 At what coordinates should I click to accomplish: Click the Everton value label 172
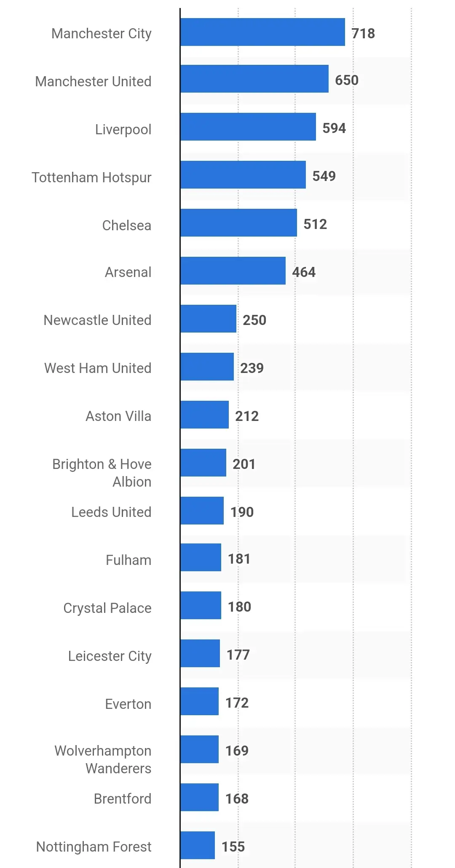237,703
